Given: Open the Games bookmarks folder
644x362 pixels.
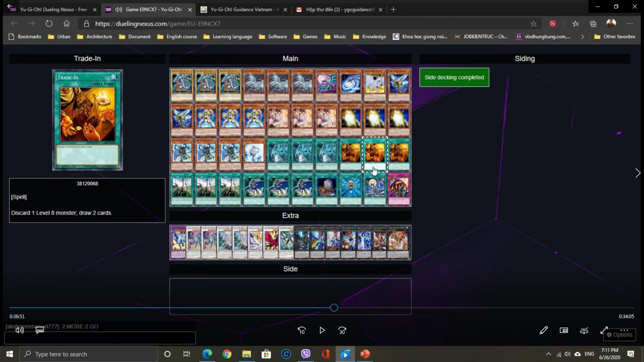Looking at the screenshot, I should click(x=306, y=36).
